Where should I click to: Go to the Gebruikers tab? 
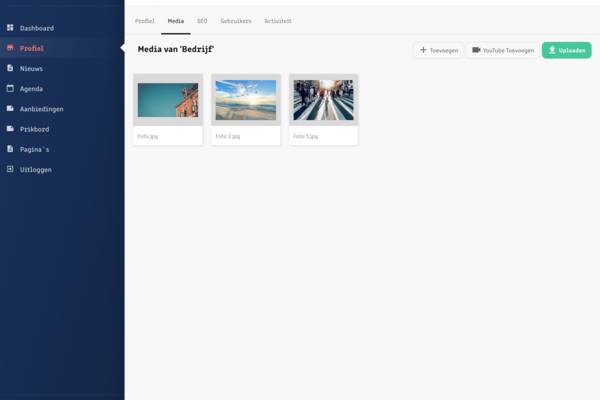[236, 21]
